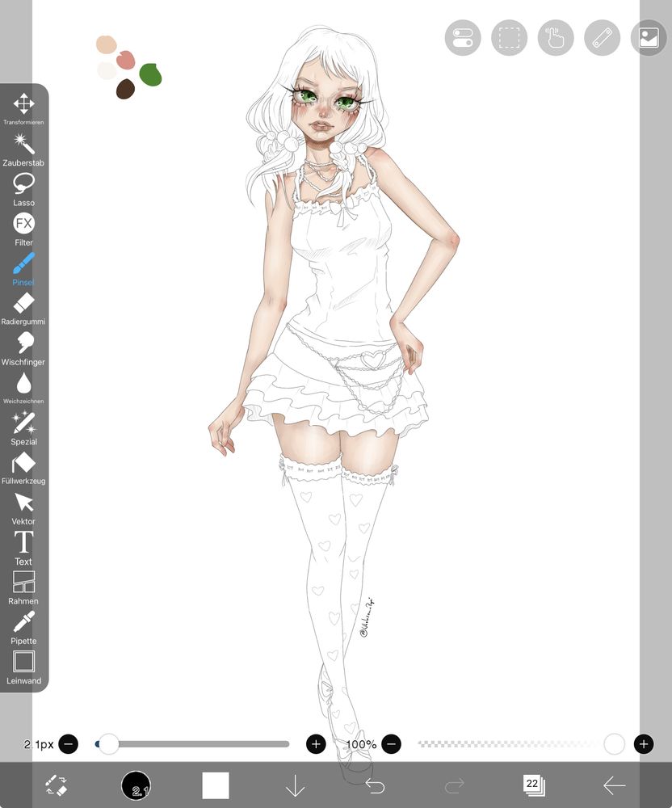Select the Text tool
The height and width of the screenshot is (808, 672).
tap(23, 549)
